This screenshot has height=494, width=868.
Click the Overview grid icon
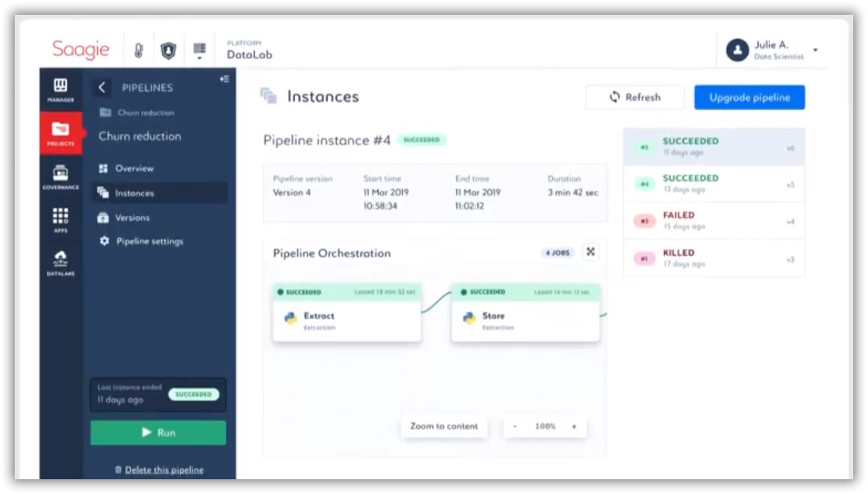coord(103,168)
